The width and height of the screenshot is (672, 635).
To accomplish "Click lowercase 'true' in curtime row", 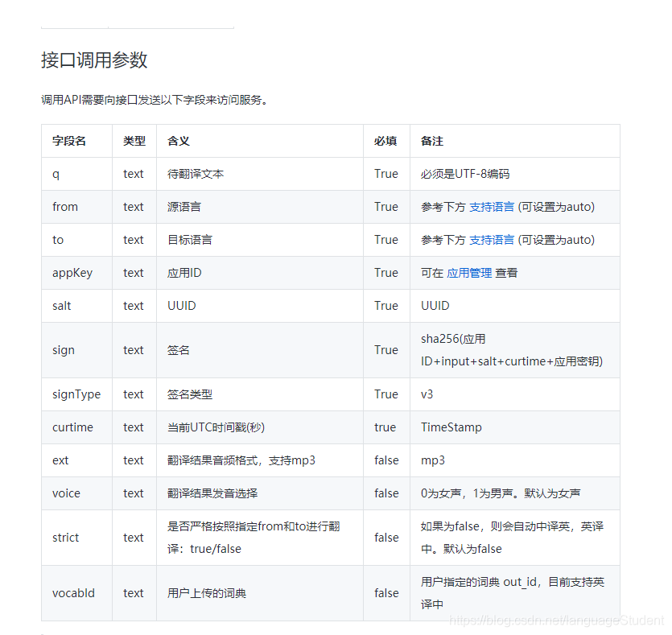I will pos(385,427).
